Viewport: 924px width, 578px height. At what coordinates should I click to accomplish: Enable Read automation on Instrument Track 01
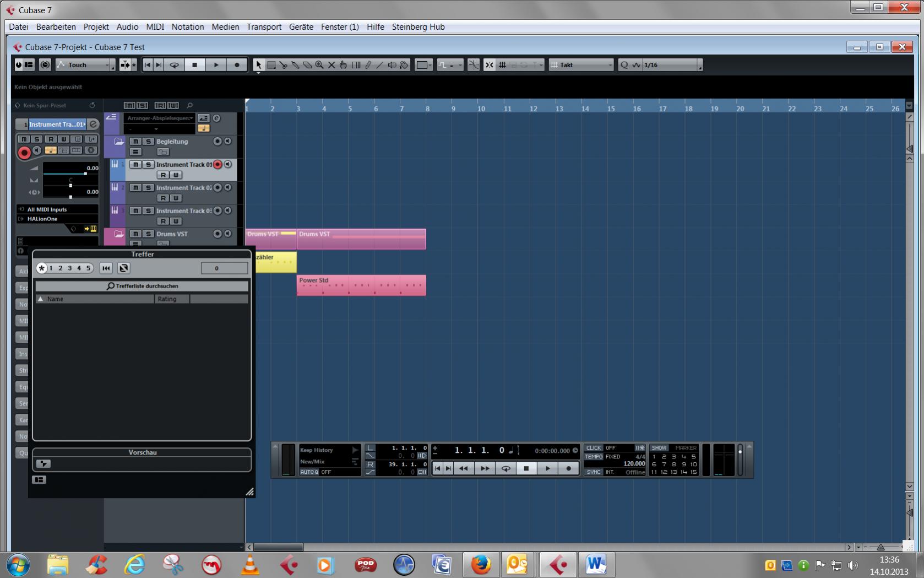163,175
